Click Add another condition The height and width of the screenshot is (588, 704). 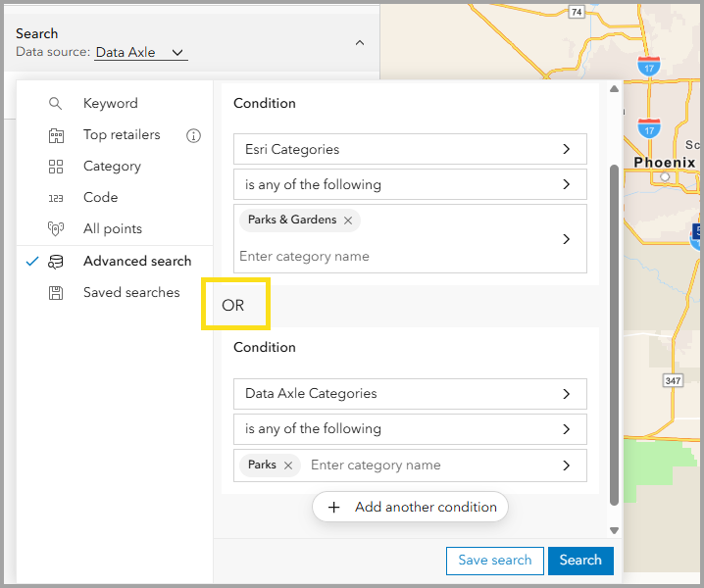coord(411,507)
